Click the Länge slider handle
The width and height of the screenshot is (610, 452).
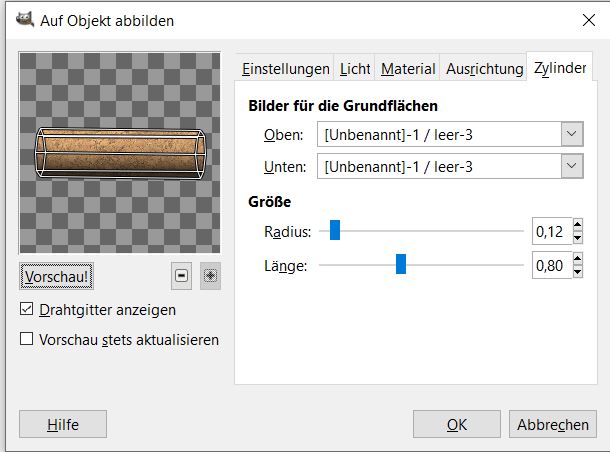[401, 264]
